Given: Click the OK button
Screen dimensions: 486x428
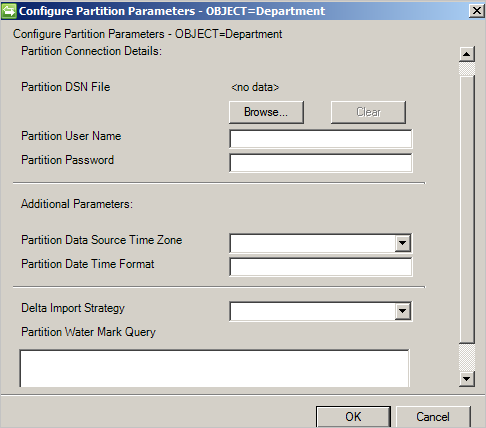Looking at the screenshot, I should pos(353,417).
